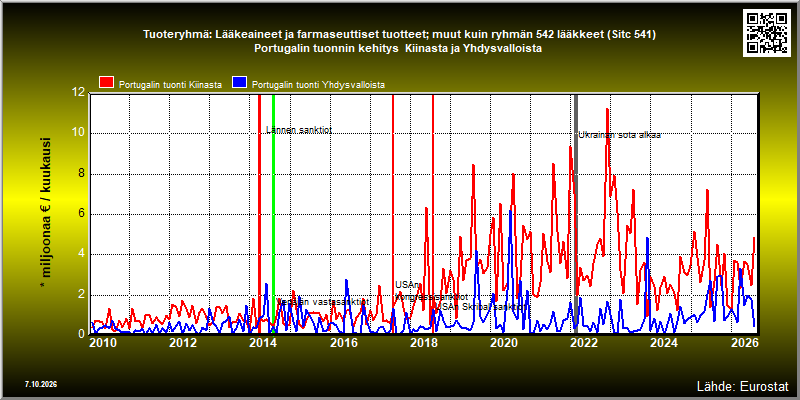Click x-axis label 2018
Viewport: 800px width, 400px height.
pyautogui.click(x=424, y=342)
